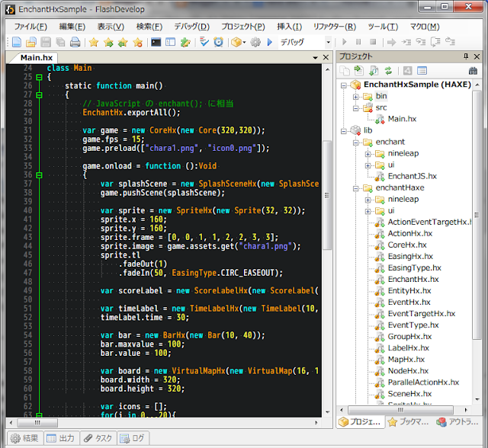Screen dimensions: 488x448
Task: Open the 表示(V) menu
Action: point(111,27)
